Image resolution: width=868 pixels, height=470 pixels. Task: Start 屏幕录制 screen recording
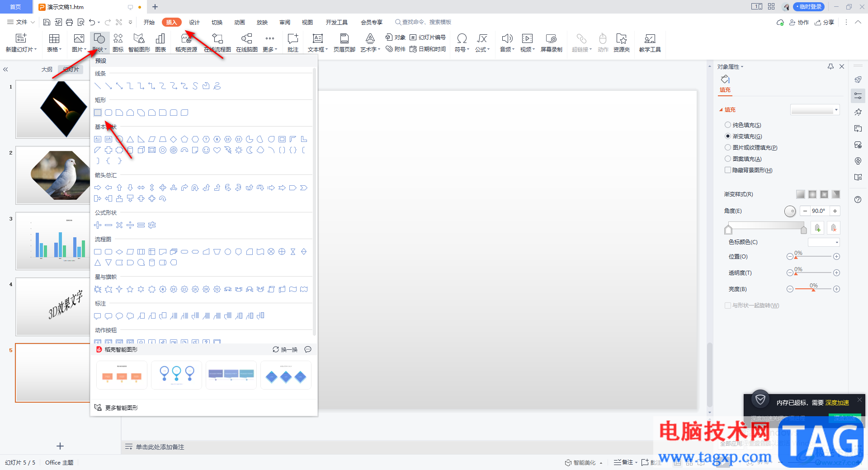click(x=552, y=42)
